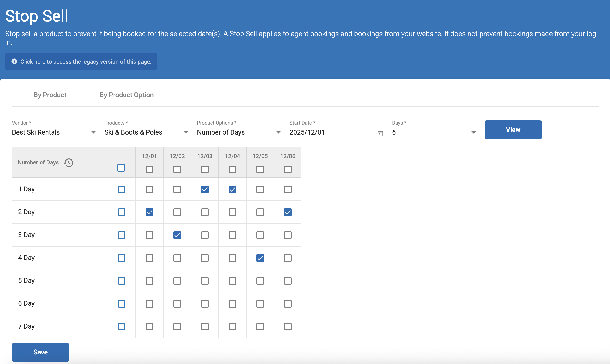This screenshot has width=610, height=364.
Task: Click the info icon in legacy version banner
Action: [14, 61]
